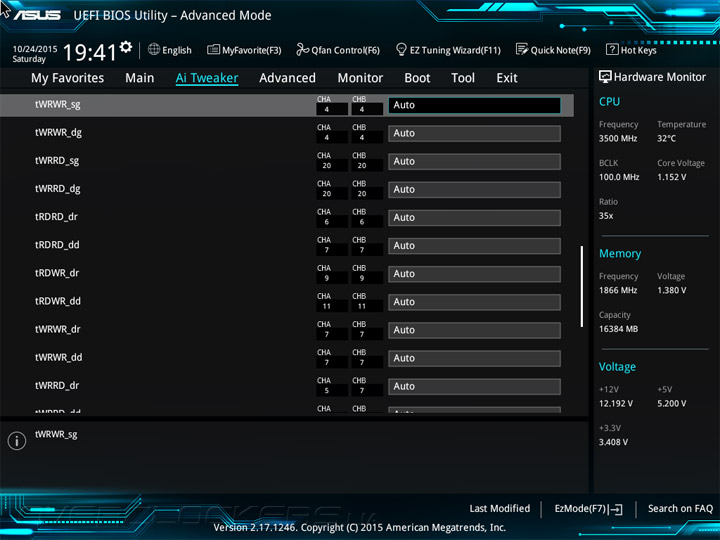Go to the Boot tab
The image size is (720, 540).
pos(417,78)
